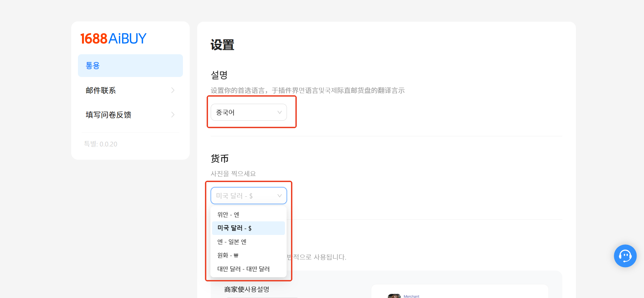Choose the highlighted 미국 달러 - $ option
The height and width of the screenshot is (298, 644).
[x=248, y=228]
